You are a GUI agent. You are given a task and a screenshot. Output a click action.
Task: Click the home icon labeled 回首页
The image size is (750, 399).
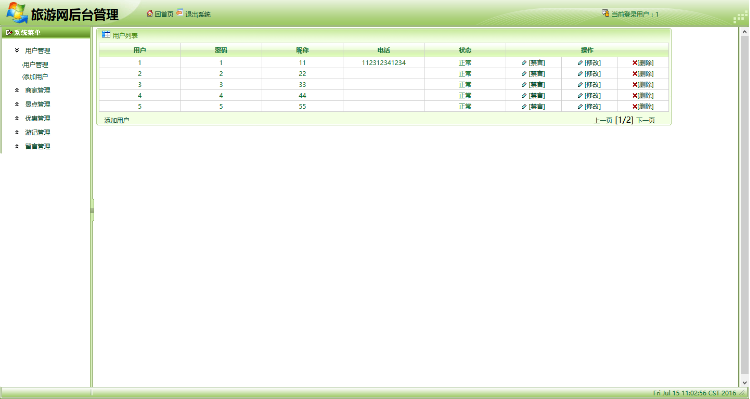(x=150, y=13)
